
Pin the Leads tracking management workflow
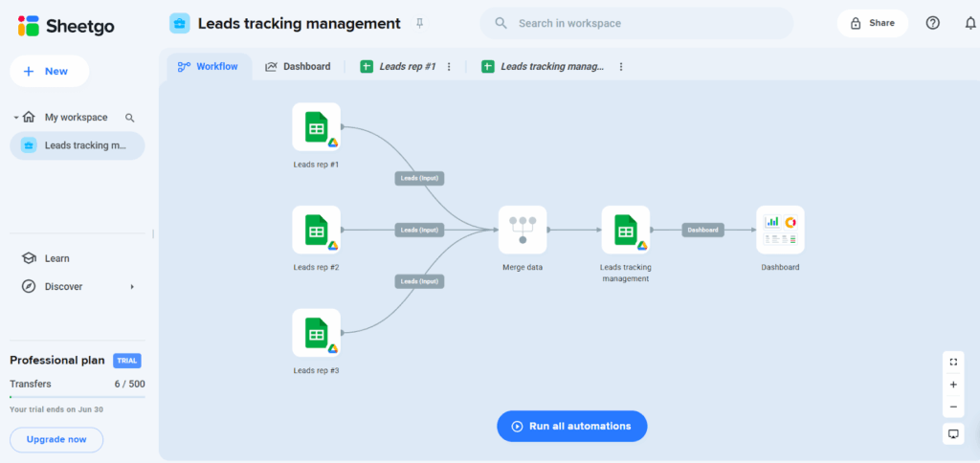(x=419, y=24)
